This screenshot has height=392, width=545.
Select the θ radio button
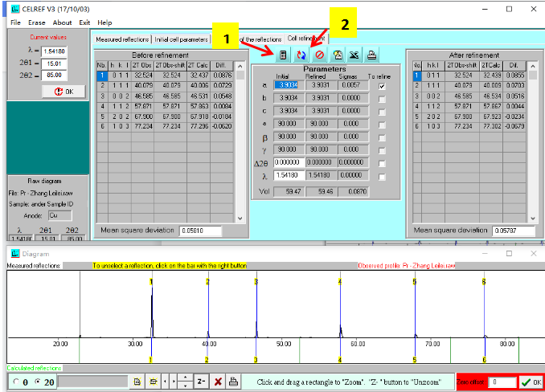click(x=17, y=382)
